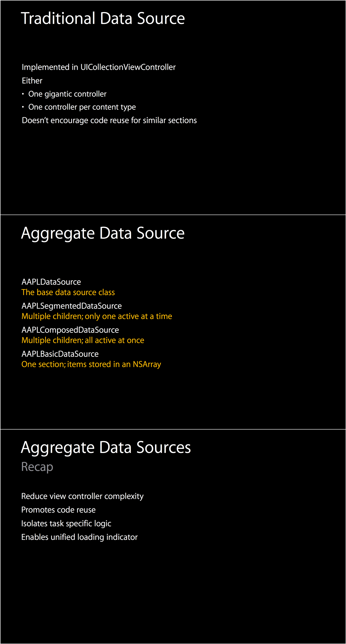Click "Multiple children; only one active at a time"
The height and width of the screenshot is (644, 346).
point(97,317)
